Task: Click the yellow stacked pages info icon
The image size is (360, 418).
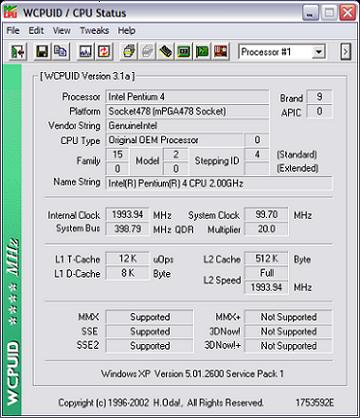Action: coord(128,52)
